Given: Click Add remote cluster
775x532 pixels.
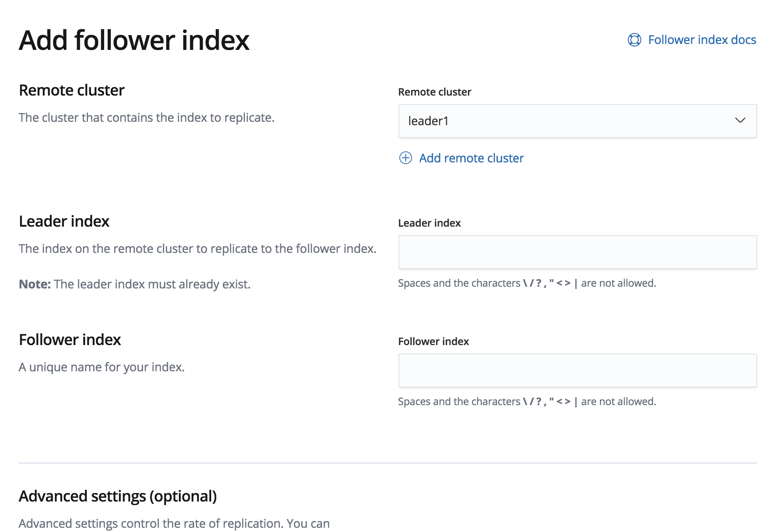Looking at the screenshot, I should coord(471,158).
